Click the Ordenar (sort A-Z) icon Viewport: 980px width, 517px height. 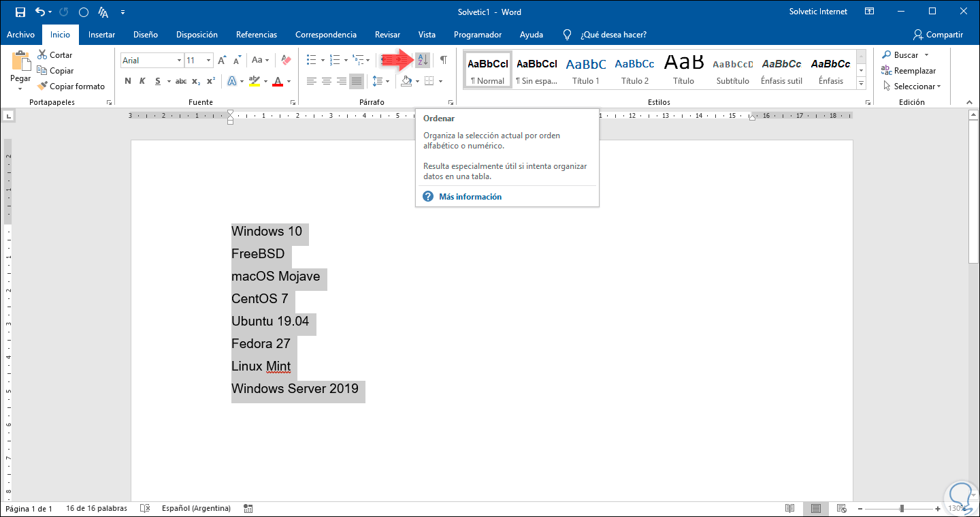tap(423, 60)
